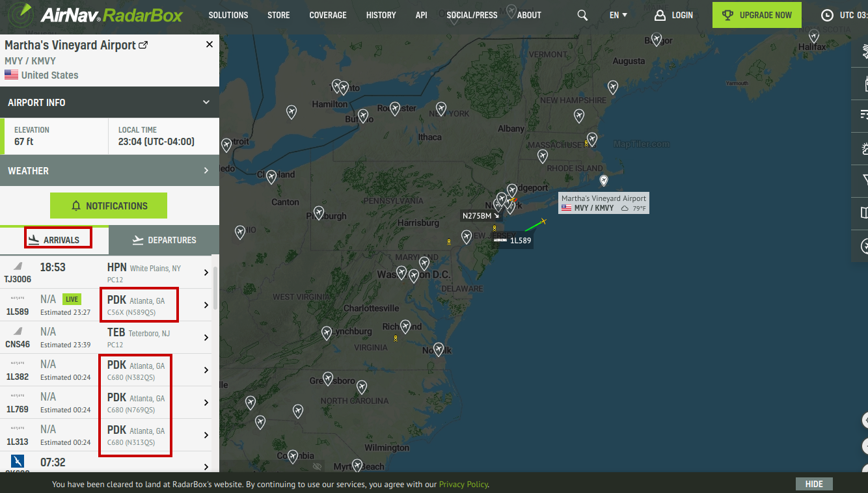Click the local time 23:04 (UTC-04:00)
Screen dimensions: 868x493
click(x=156, y=141)
